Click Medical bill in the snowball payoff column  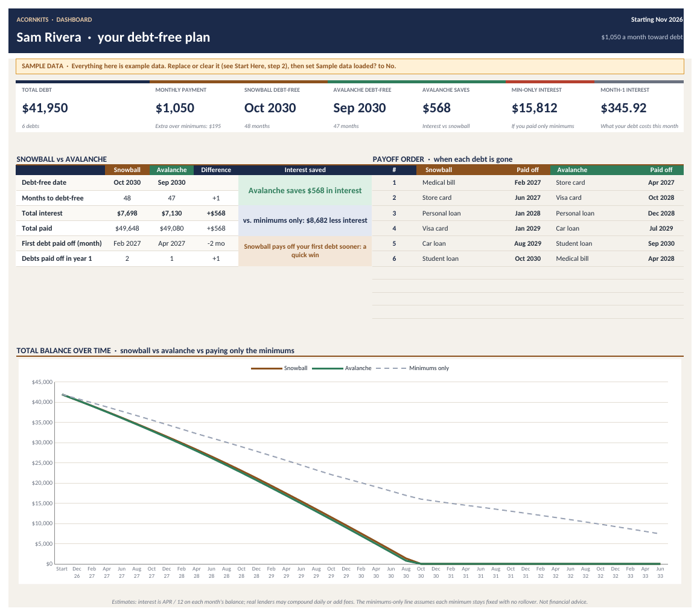pyautogui.click(x=438, y=183)
